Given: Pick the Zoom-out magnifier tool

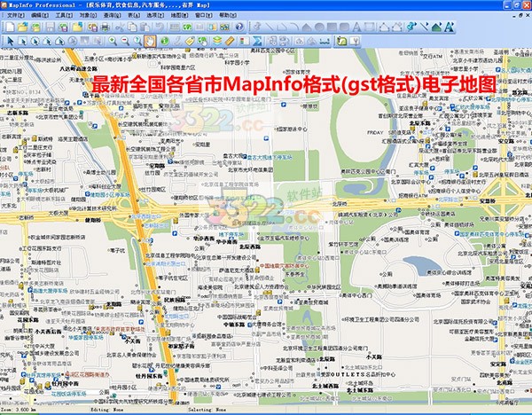Looking at the screenshot, I should click(125, 41).
